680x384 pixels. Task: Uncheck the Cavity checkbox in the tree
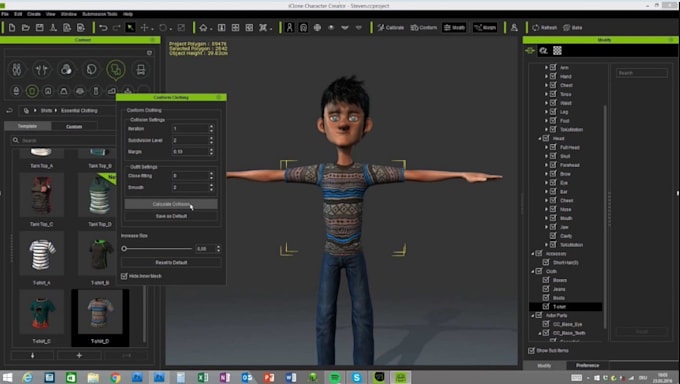[x=553, y=236]
